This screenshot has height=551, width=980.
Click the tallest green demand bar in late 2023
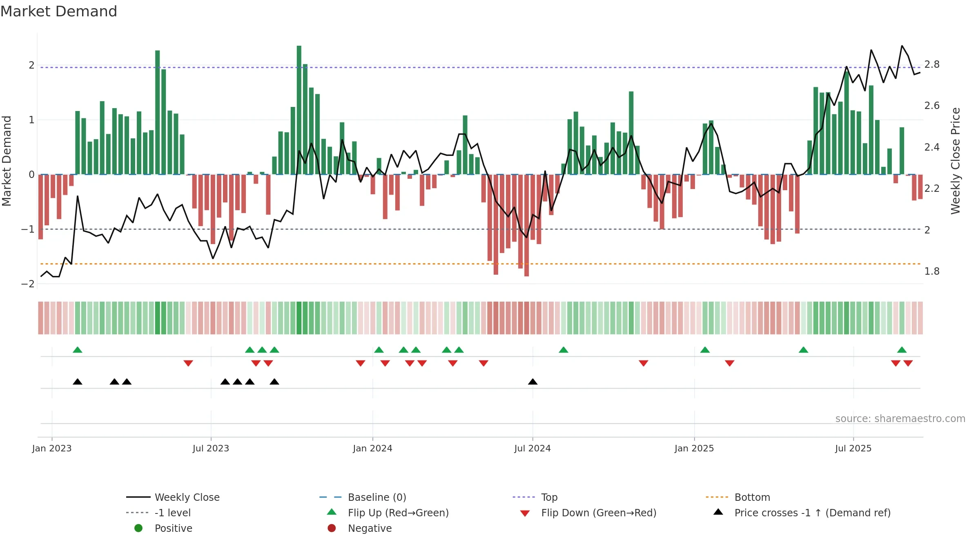tap(299, 110)
